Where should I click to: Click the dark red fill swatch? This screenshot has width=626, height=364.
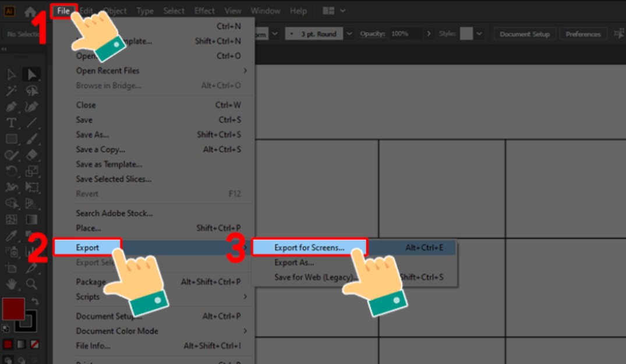coord(13,309)
